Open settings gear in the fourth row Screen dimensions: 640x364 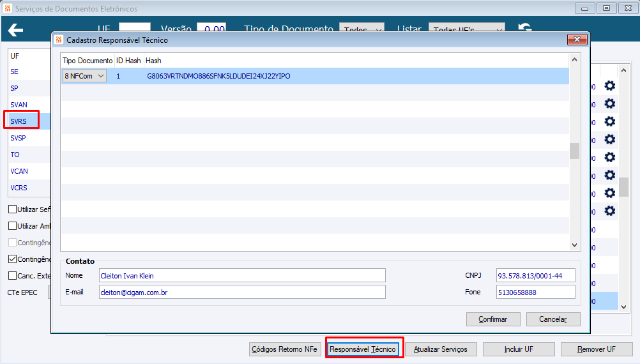coord(610,140)
